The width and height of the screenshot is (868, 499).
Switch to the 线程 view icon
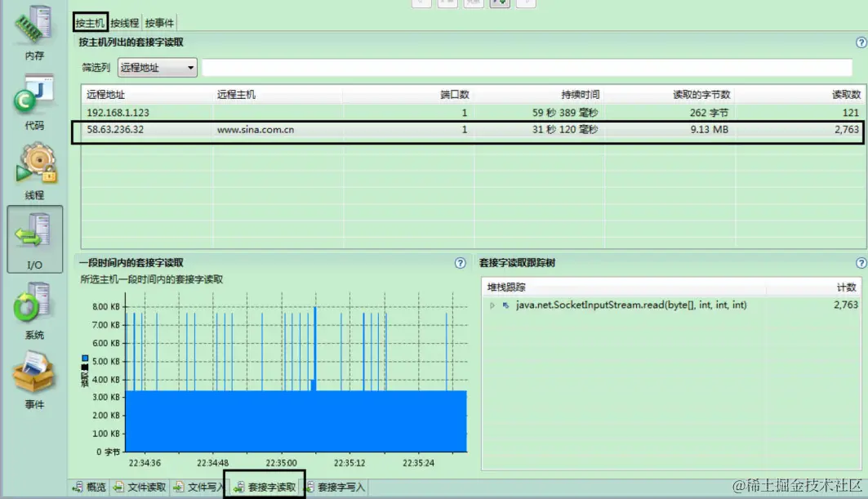point(33,167)
